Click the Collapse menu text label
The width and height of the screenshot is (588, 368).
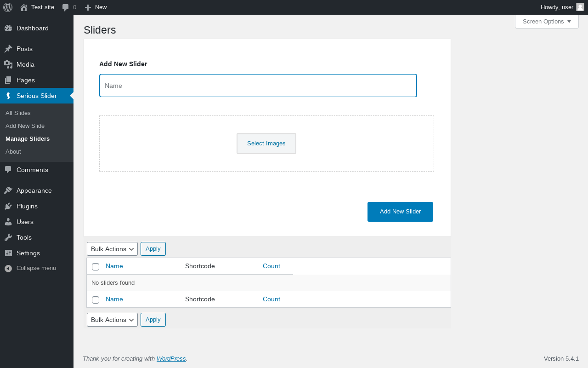(36, 268)
